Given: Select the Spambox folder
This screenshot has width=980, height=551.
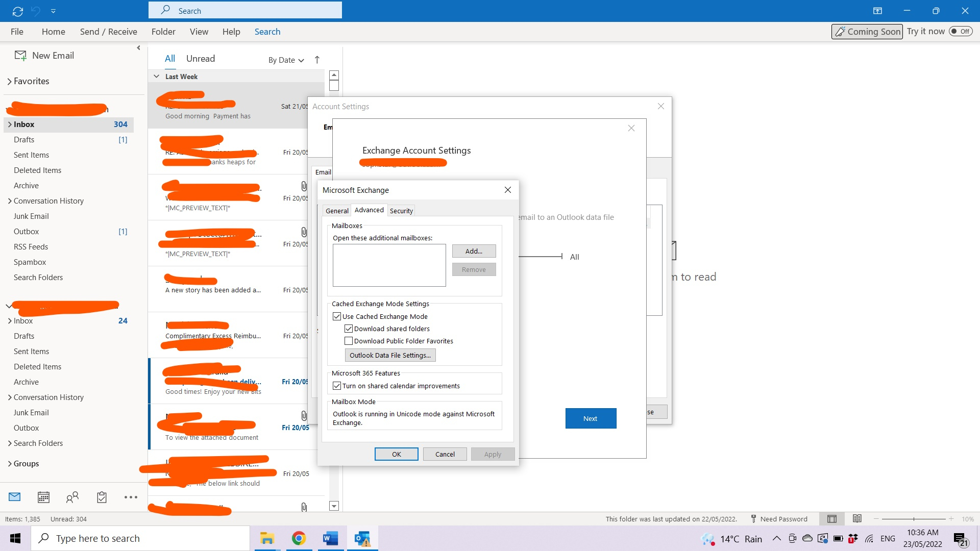Looking at the screenshot, I should (30, 262).
